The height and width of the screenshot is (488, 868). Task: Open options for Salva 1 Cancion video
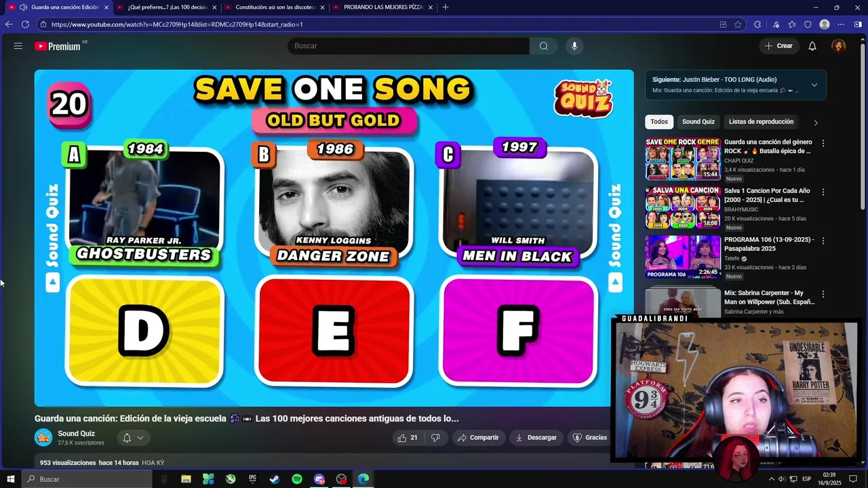pos(823,192)
